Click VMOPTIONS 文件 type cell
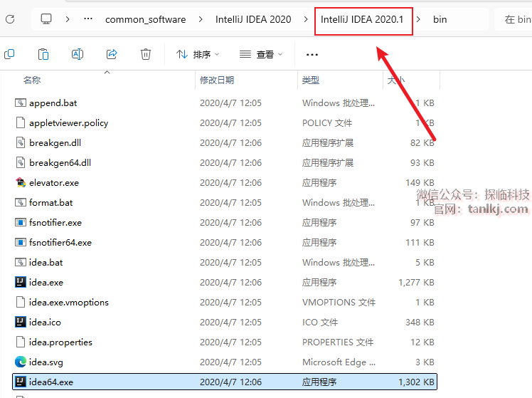 [339, 302]
